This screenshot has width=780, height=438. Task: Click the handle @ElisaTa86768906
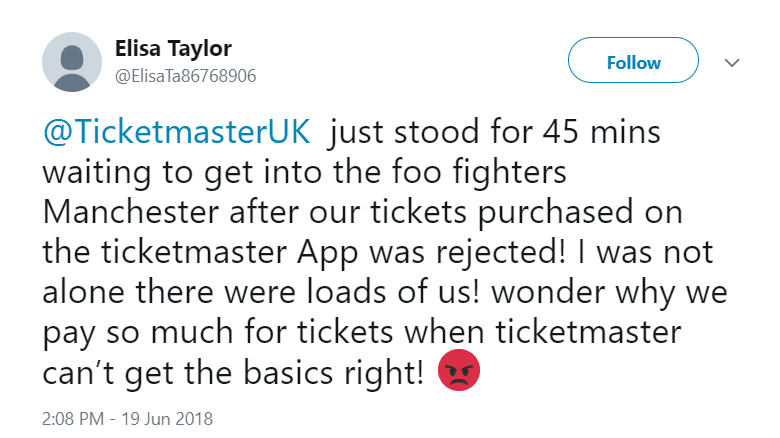(x=186, y=76)
